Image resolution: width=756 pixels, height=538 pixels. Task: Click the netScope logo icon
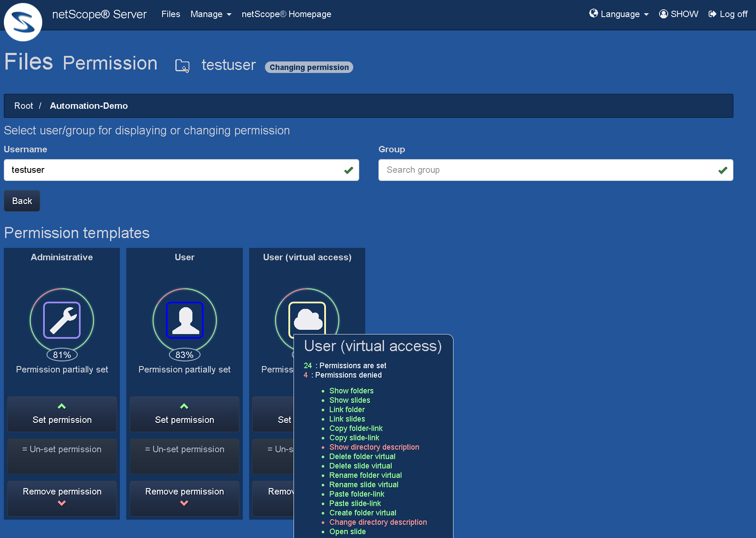click(23, 22)
